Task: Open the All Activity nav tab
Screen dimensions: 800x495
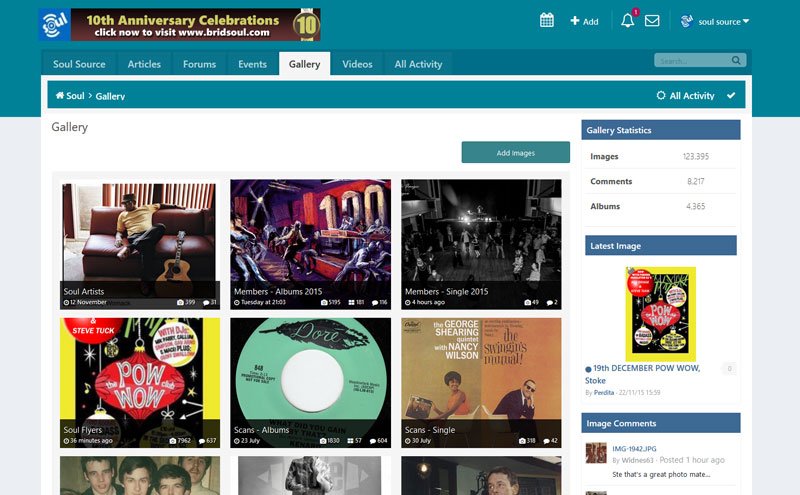Action: (x=418, y=64)
